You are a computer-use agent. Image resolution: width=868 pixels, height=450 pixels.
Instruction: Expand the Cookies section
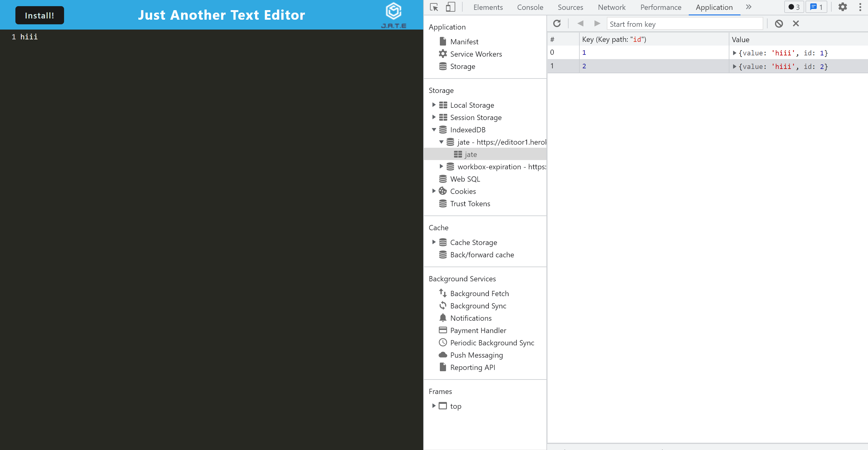click(434, 191)
